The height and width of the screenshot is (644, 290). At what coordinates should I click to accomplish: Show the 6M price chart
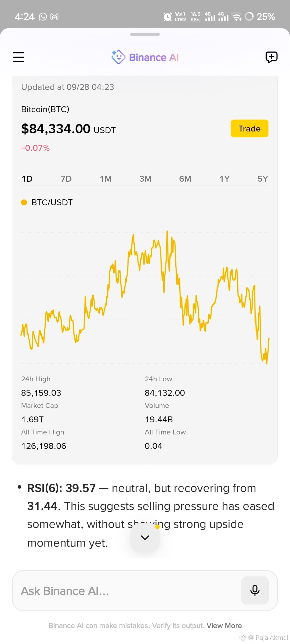(185, 179)
